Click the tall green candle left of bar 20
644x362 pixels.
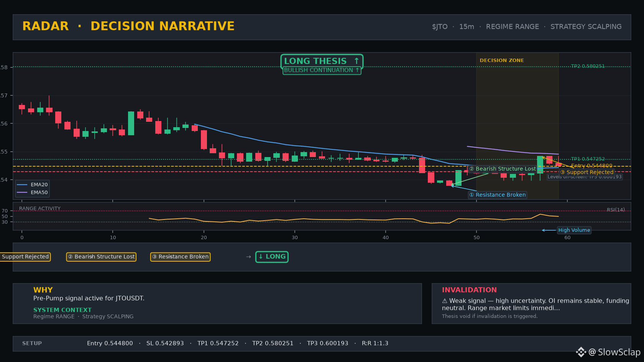(131, 123)
